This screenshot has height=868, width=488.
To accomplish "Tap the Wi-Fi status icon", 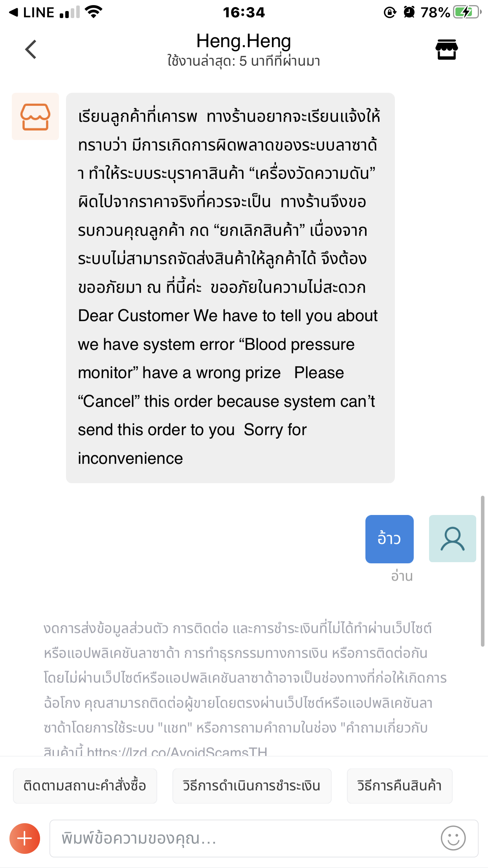I will (94, 12).
